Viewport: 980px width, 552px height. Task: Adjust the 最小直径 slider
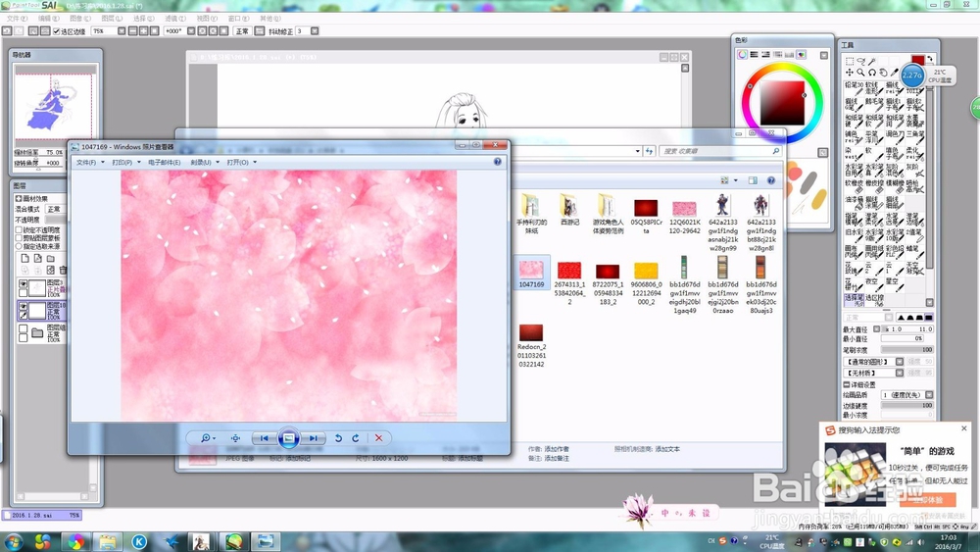(903, 339)
